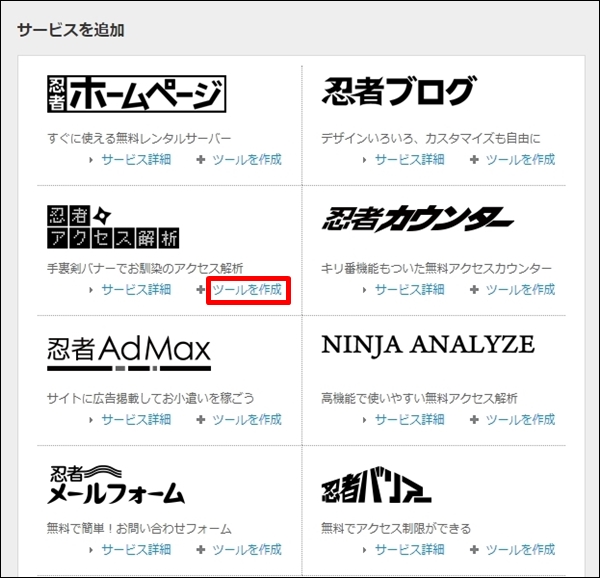Screen dimensions: 600x578
Task: Click text 高機能で使いやすい無料アクセス解析
Action: point(419,398)
